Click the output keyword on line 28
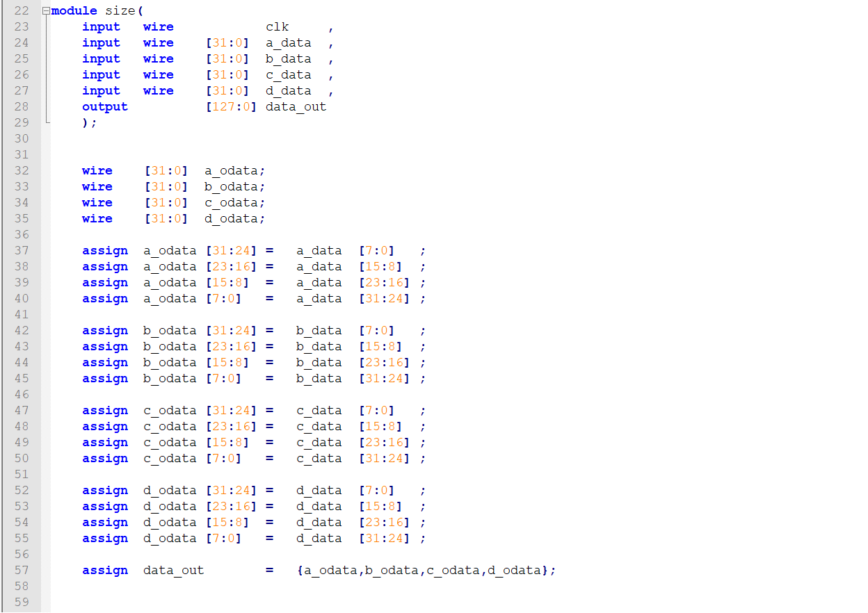The width and height of the screenshot is (868, 613). (x=105, y=107)
